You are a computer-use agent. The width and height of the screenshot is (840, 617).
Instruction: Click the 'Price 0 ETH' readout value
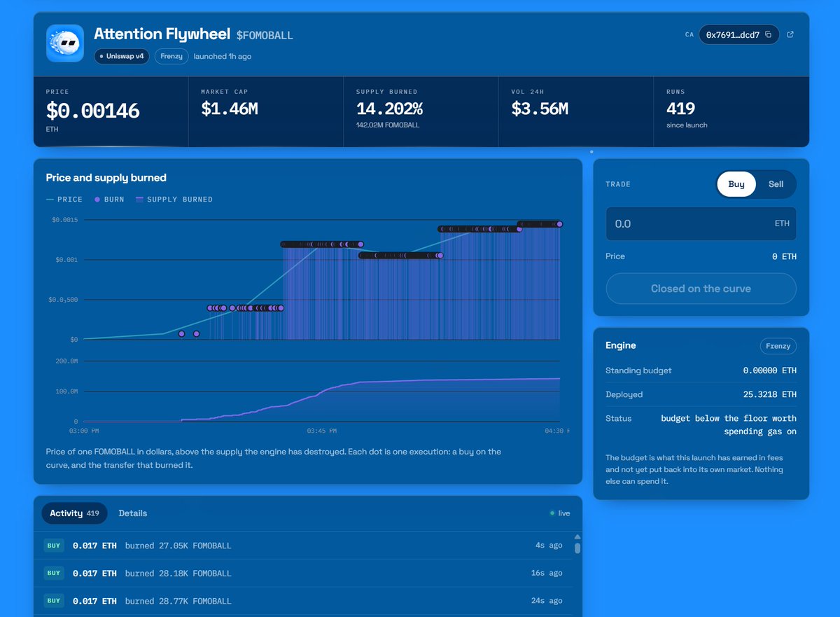tap(784, 256)
